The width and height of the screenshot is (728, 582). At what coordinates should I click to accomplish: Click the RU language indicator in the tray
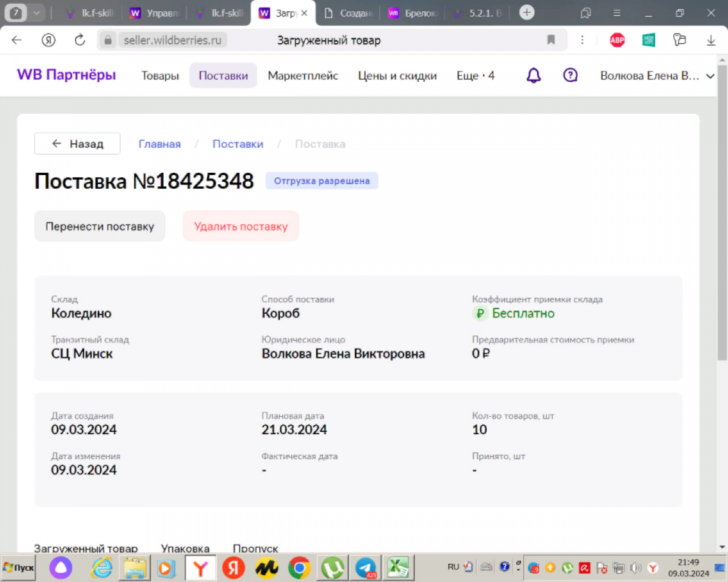[x=453, y=567]
